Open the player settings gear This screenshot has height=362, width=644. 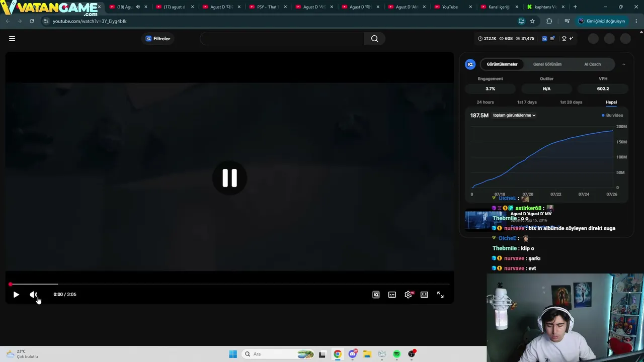[408, 295]
